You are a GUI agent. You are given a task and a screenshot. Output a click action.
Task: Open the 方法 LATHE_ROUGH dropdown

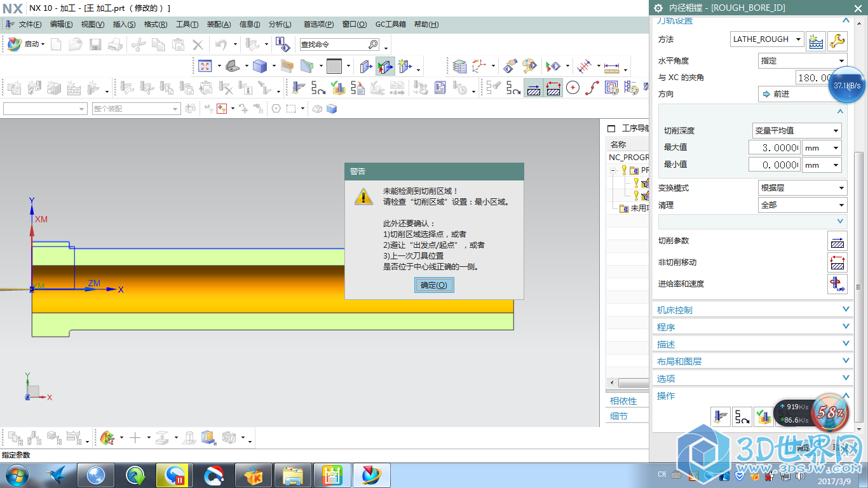tap(768, 39)
